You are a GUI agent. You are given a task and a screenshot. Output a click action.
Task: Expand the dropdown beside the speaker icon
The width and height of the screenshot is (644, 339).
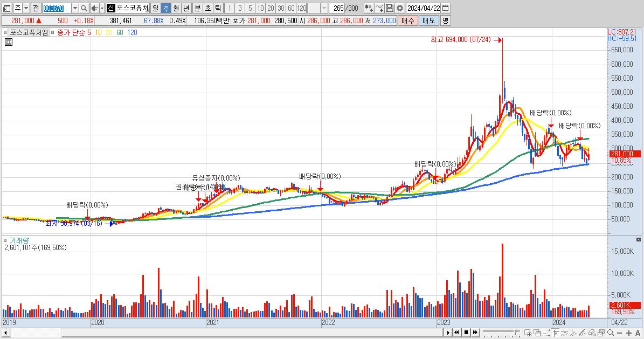102,8
